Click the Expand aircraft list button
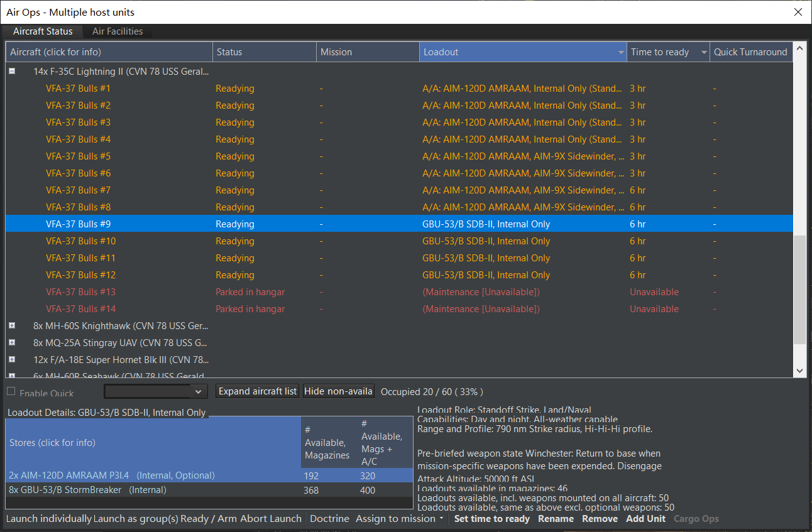 pyautogui.click(x=258, y=391)
